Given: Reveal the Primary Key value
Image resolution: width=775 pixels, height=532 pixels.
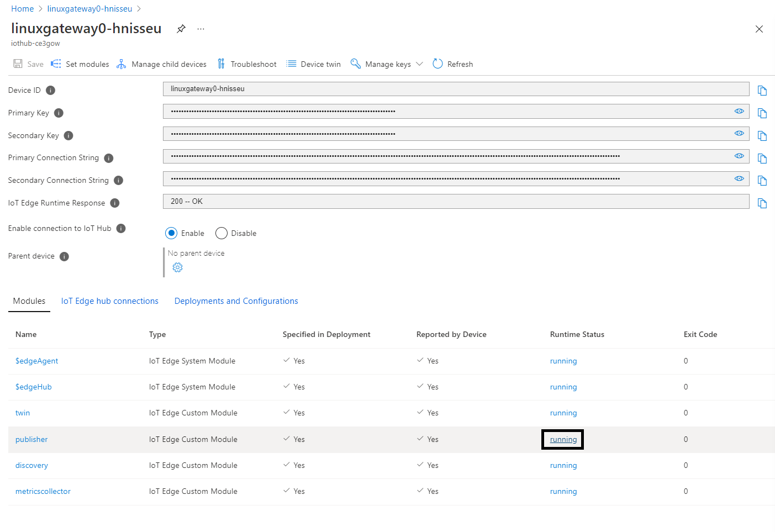Looking at the screenshot, I should [739, 110].
